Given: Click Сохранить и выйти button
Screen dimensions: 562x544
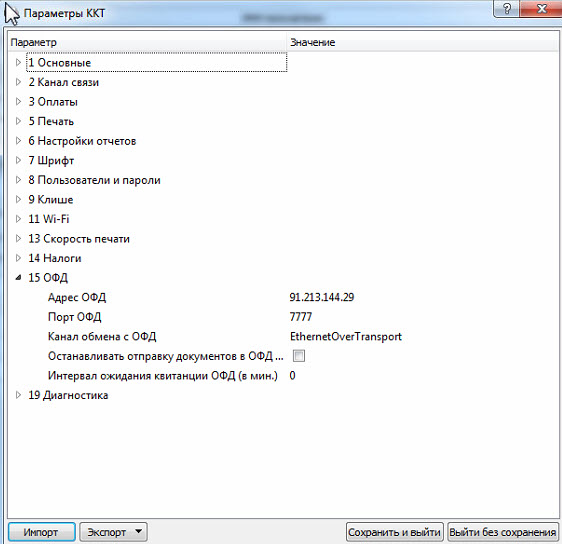Looking at the screenshot, I should click(395, 532).
